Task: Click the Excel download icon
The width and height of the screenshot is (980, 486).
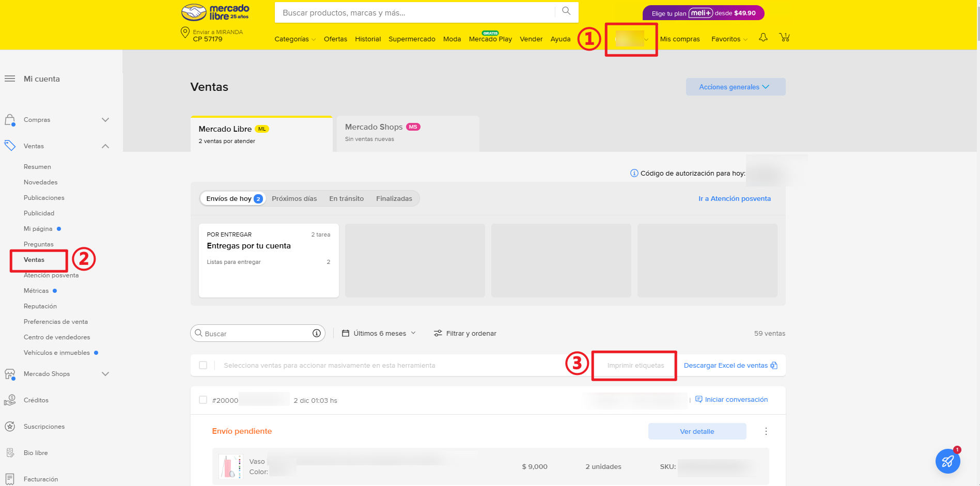Action: coord(774,365)
